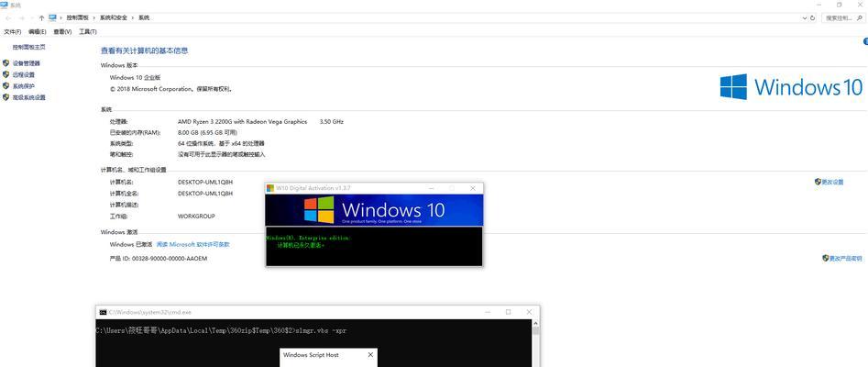Expand chevron after 系统和安全 in breadcrumb
This screenshot has height=367, width=868.
(133, 17)
